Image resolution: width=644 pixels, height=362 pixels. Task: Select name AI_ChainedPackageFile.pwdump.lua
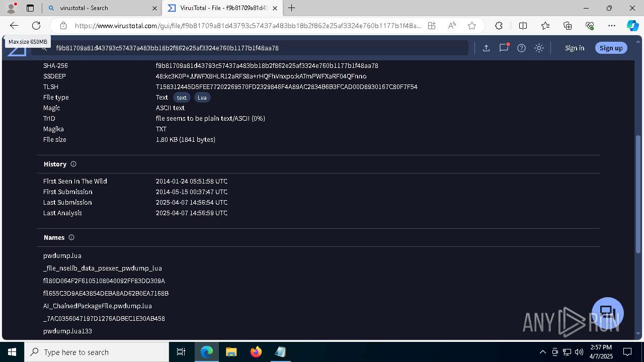coord(98,306)
